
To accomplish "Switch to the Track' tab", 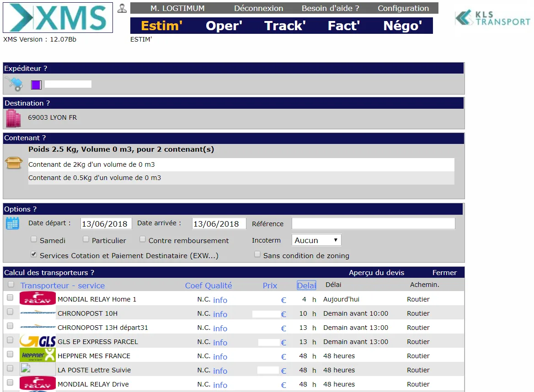I will point(285,26).
